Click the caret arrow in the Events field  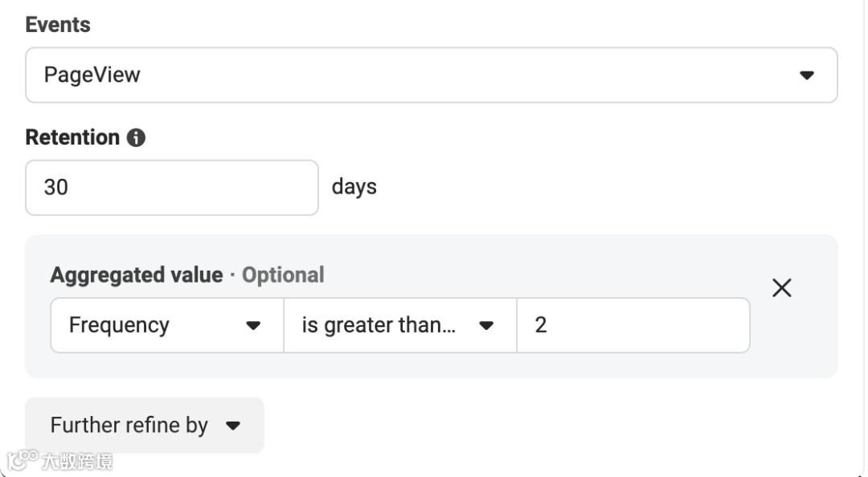807,75
